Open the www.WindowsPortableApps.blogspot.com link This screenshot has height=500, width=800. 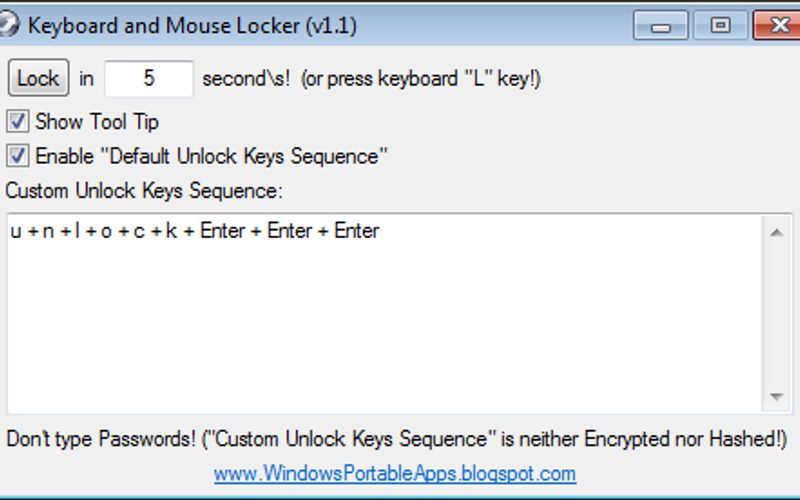pyautogui.click(x=395, y=473)
